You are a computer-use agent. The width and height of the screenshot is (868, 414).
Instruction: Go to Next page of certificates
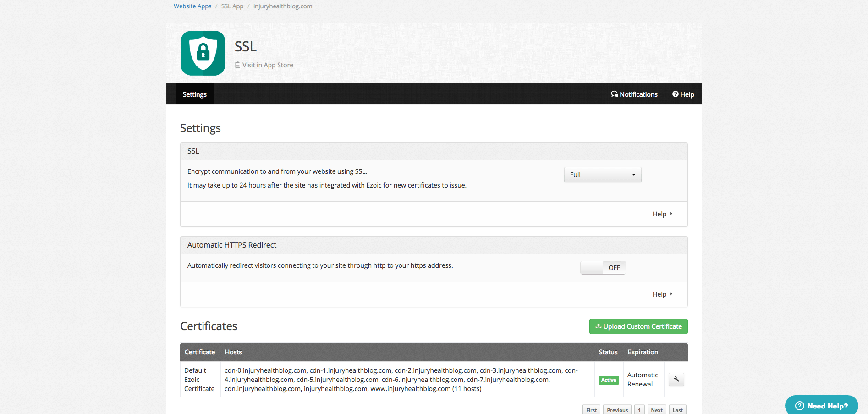tap(657, 410)
